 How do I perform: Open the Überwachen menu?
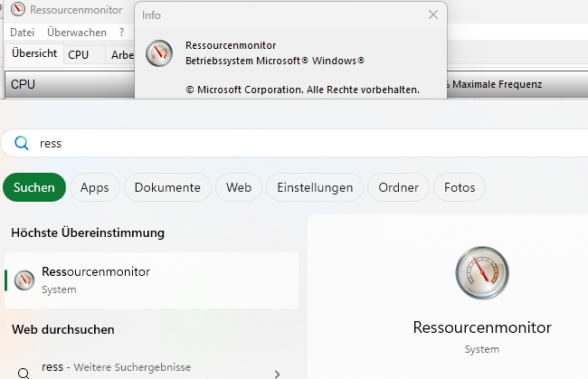[77, 33]
